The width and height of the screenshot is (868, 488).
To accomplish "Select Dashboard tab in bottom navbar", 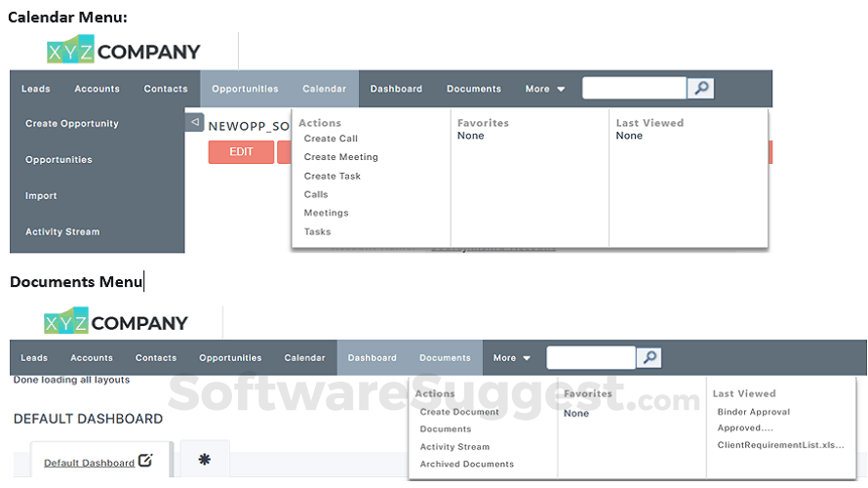I will pyautogui.click(x=372, y=358).
